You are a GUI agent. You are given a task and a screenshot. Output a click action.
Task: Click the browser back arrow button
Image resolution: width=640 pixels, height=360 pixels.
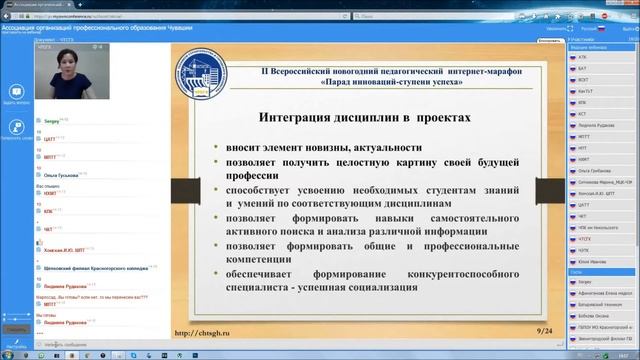pos(6,16)
